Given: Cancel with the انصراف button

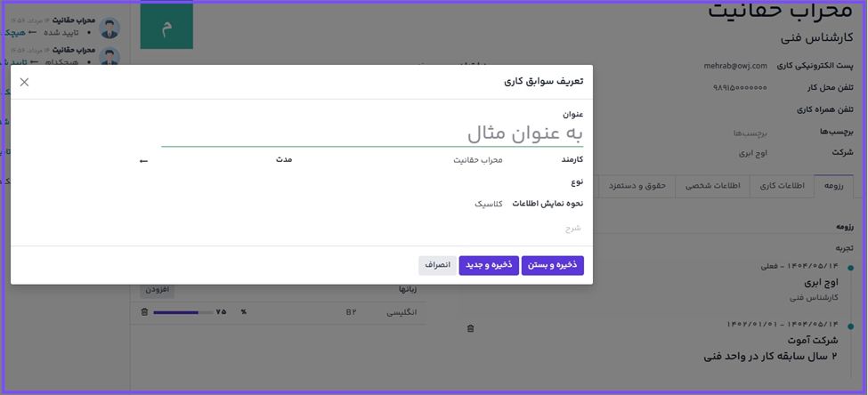Looking at the screenshot, I should point(437,265).
